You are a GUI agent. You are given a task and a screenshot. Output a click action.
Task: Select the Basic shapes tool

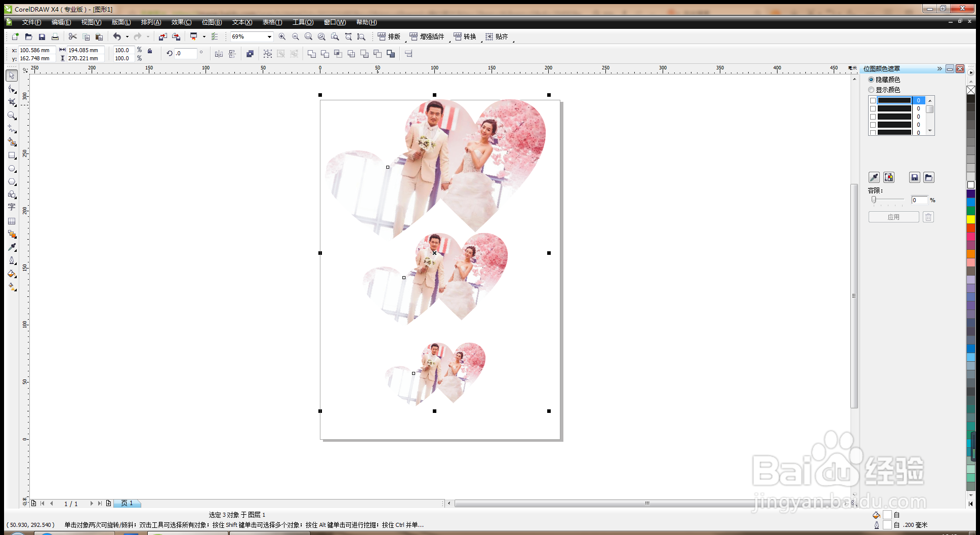tap(12, 195)
